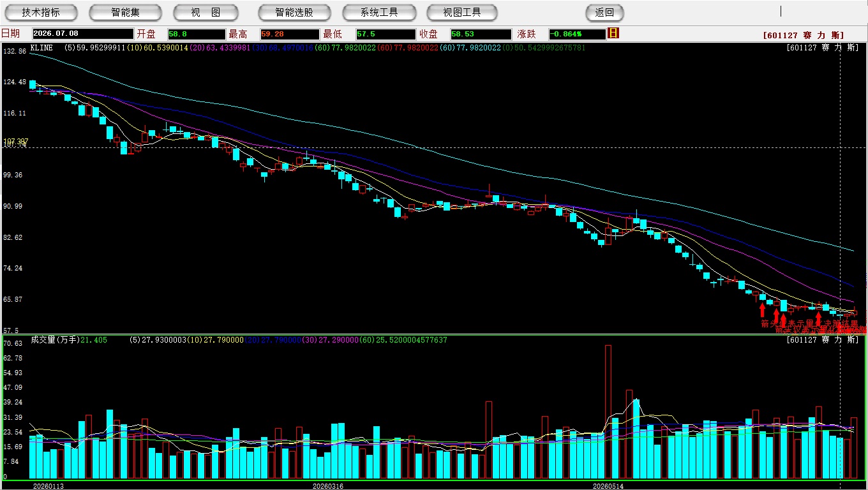Click the price axis label 90.99
This screenshot has width=868, height=490.
pyautogui.click(x=14, y=206)
